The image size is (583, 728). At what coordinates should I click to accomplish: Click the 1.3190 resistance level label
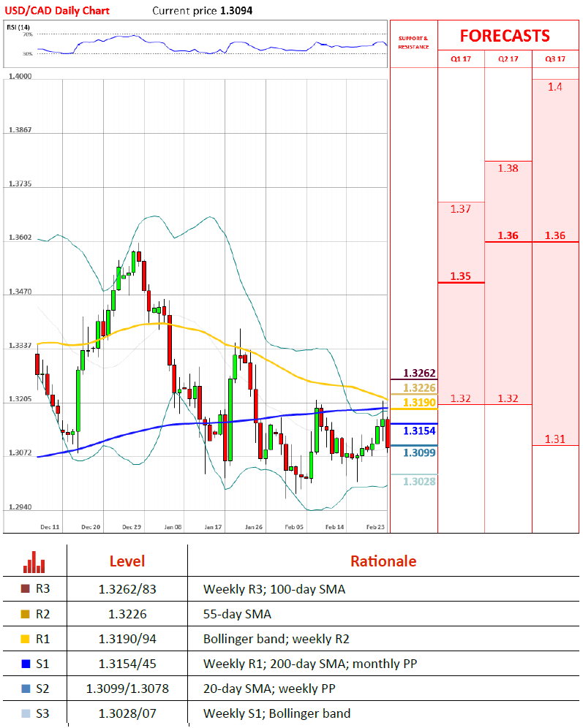[419, 403]
